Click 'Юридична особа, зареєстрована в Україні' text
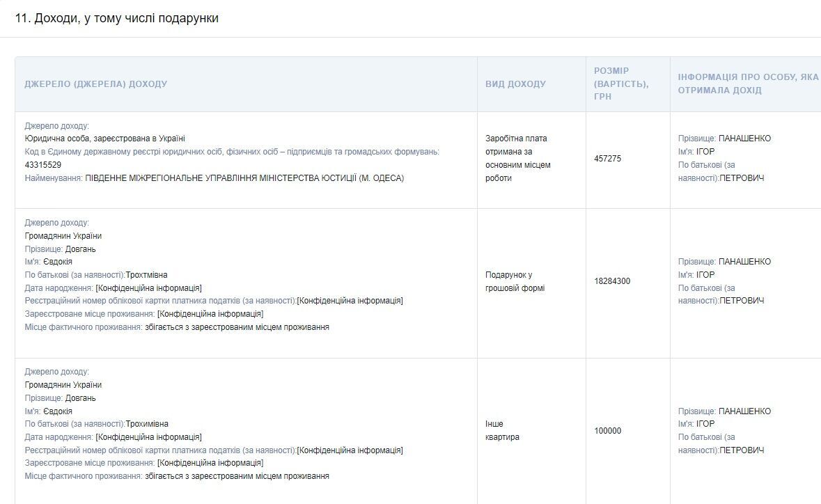 [104, 139]
